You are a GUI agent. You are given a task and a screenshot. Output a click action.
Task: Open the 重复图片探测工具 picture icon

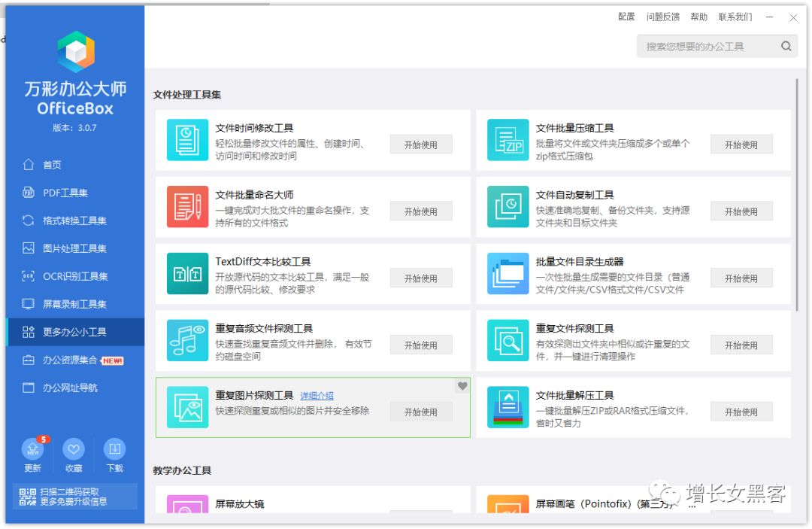(187, 407)
